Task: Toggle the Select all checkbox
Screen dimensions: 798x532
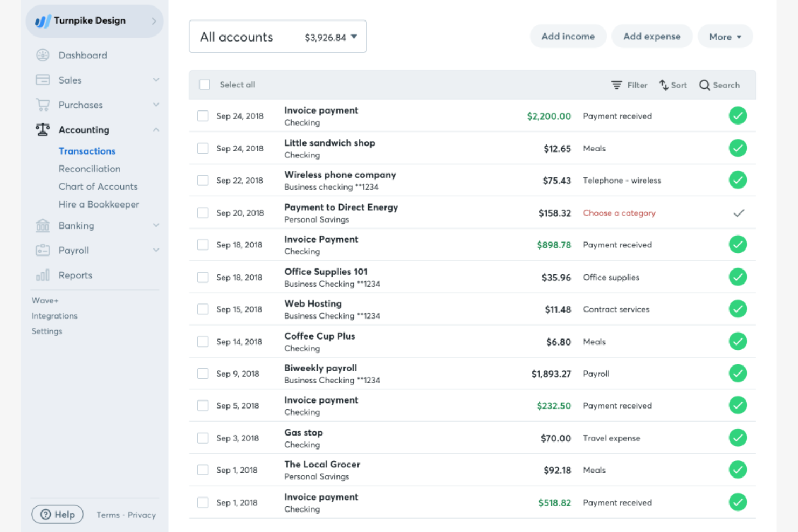Action: click(204, 85)
